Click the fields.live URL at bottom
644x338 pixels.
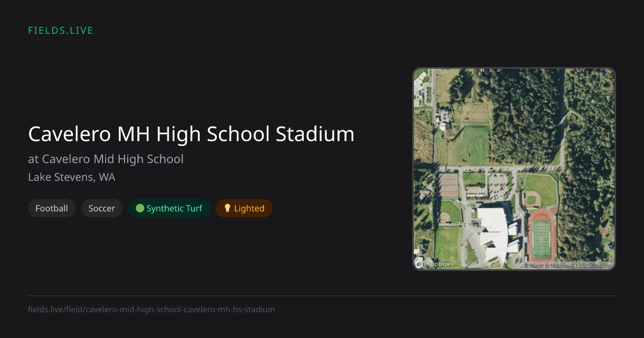151,309
